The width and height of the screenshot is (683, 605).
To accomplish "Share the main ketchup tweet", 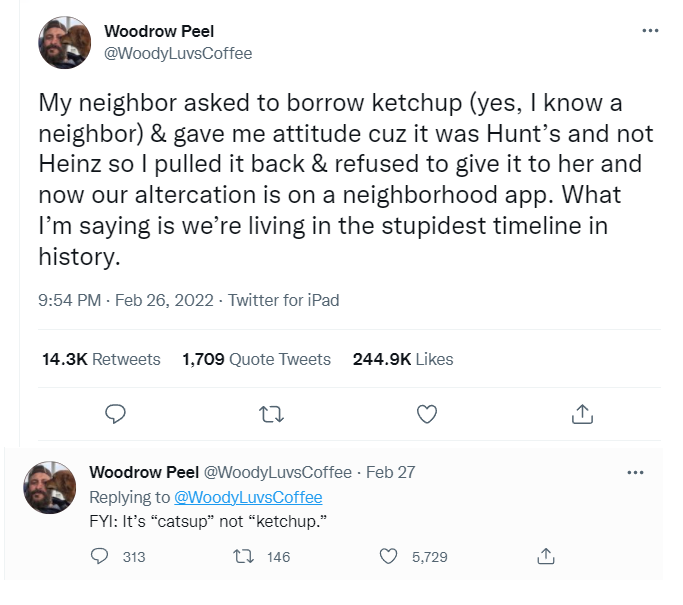I will (583, 413).
